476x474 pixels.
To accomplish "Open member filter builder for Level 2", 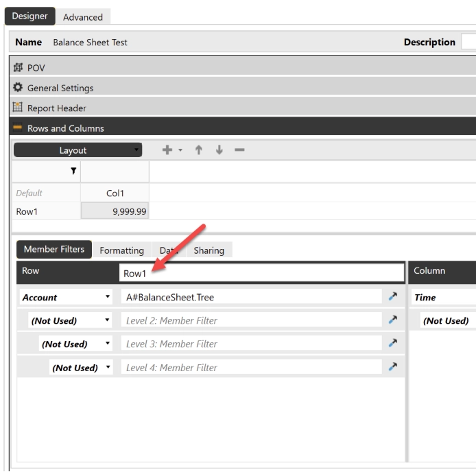I will click(x=393, y=320).
